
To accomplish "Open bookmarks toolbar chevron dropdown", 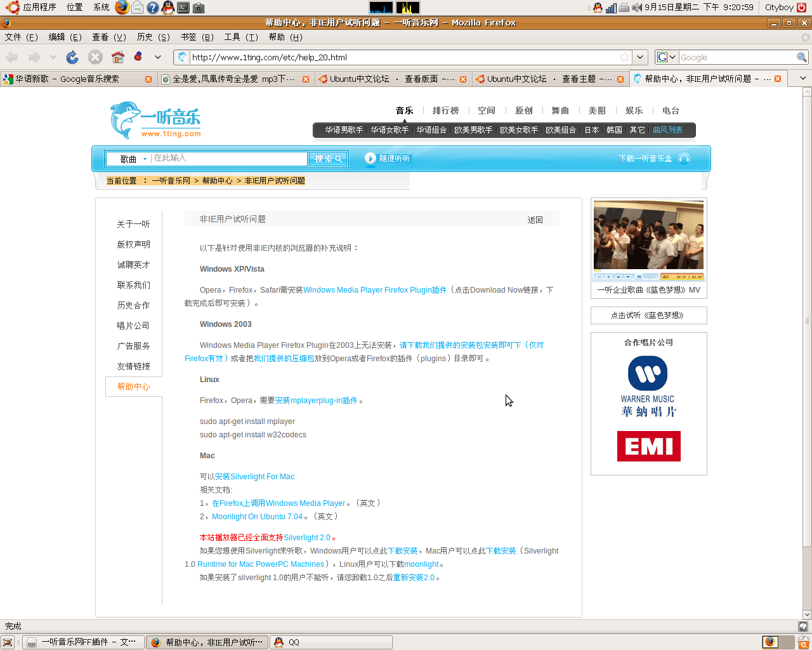I will point(158,57).
